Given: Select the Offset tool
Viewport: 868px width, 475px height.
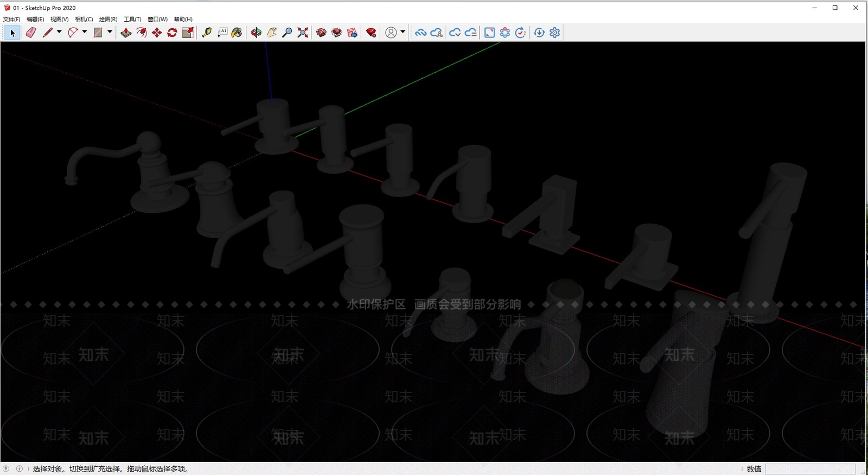Looking at the screenshot, I should tap(142, 33).
